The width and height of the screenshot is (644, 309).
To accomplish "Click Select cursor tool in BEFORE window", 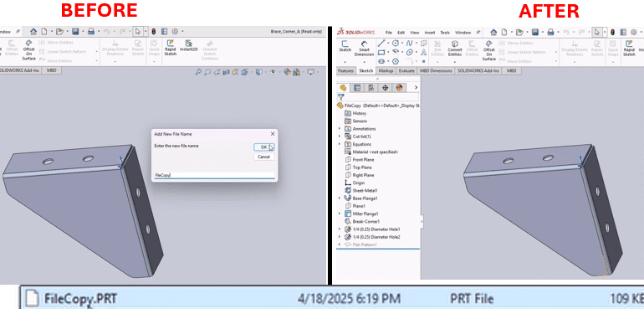I will (x=138, y=32).
